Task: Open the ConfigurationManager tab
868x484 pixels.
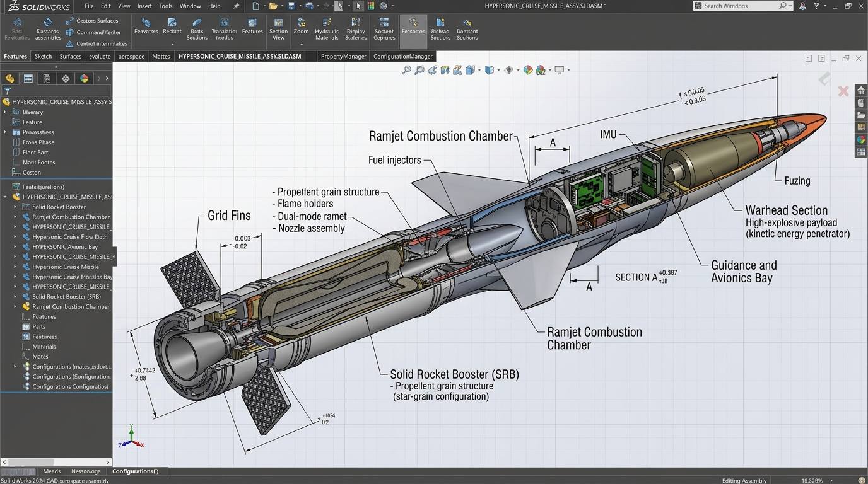Action: pyautogui.click(x=402, y=56)
